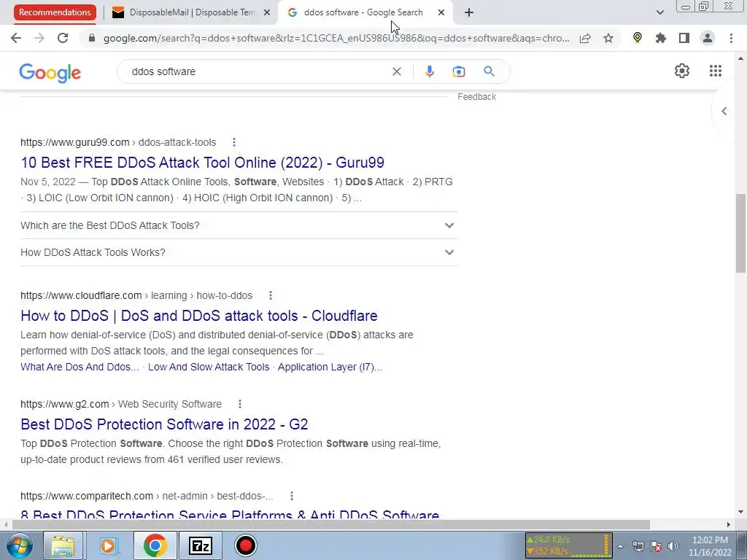Click the Google logo
This screenshot has height=560, width=747.
tap(50, 72)
